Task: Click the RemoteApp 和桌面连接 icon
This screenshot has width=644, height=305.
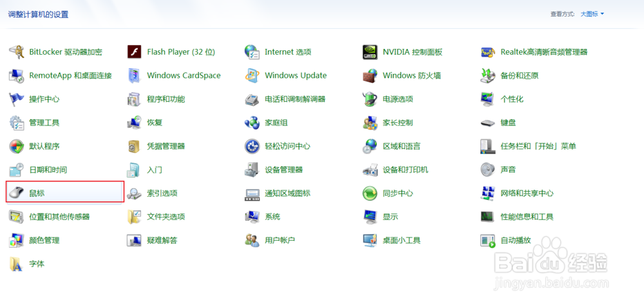Action: coord(17,75)
